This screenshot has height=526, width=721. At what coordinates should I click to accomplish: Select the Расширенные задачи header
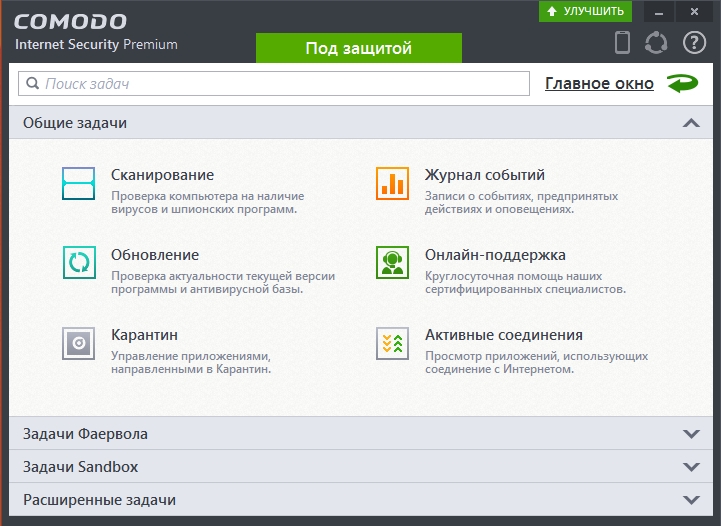point(361,500)
